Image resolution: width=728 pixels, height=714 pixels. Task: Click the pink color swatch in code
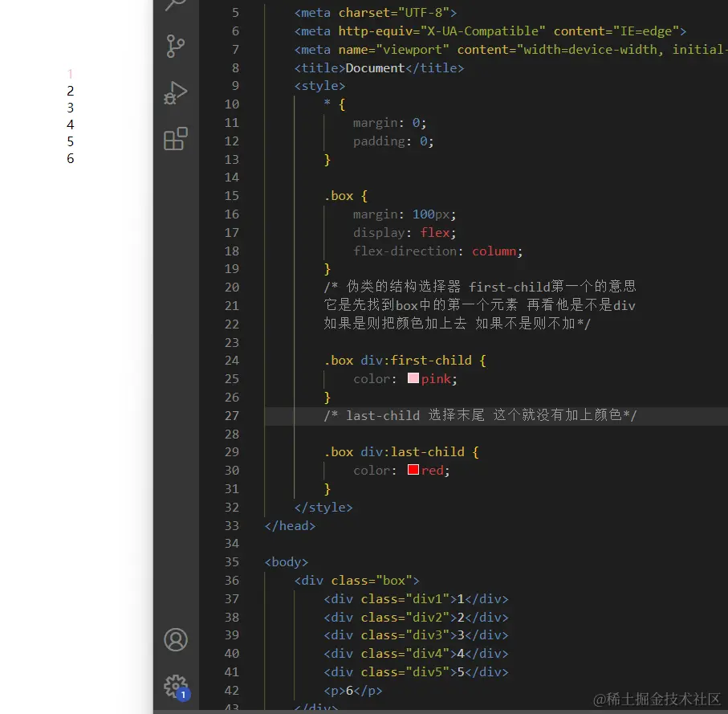click(413, 378)
